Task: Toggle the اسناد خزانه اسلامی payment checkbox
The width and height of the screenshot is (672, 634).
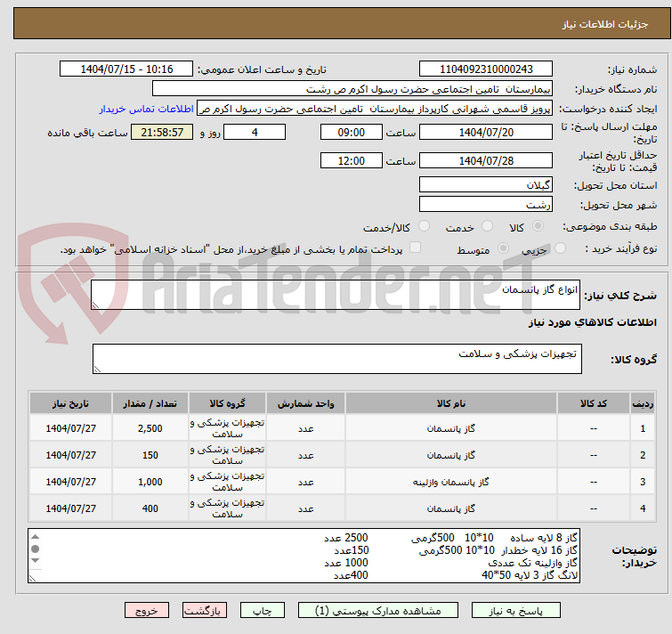Action: (415, 248)
